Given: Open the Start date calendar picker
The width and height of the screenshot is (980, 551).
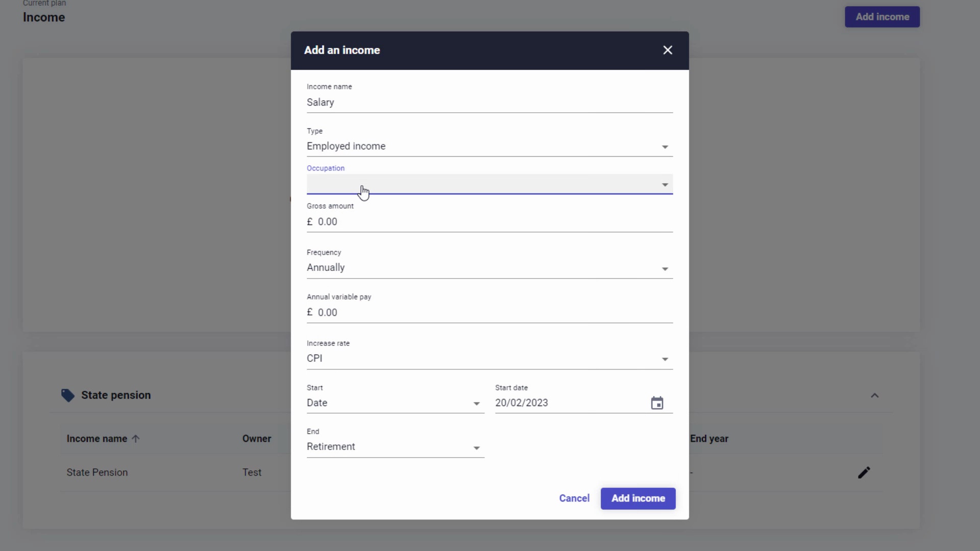Looking at the screenshot, I should tap(657, 403).
